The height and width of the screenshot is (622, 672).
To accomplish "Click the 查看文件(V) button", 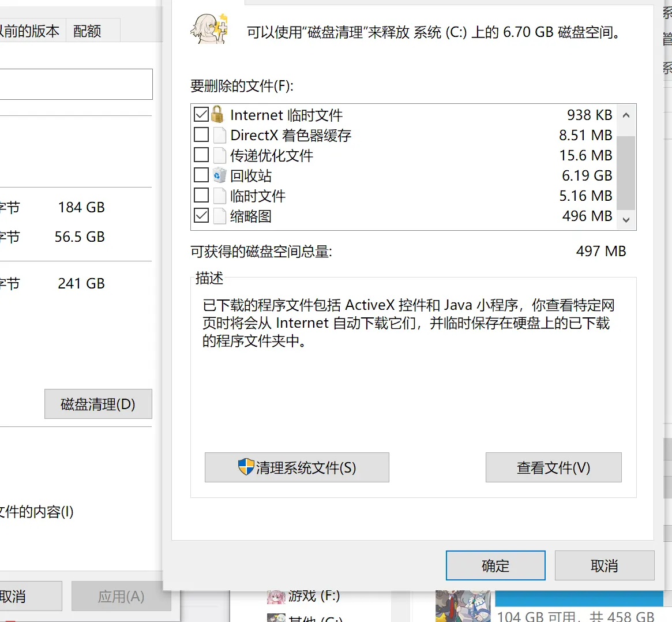I will click(553, 467).
